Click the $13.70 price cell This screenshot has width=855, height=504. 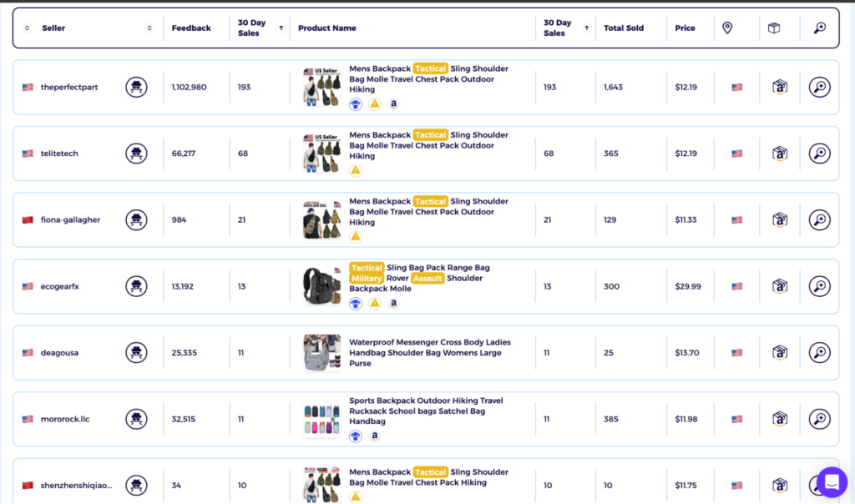(x=686, y=353)
